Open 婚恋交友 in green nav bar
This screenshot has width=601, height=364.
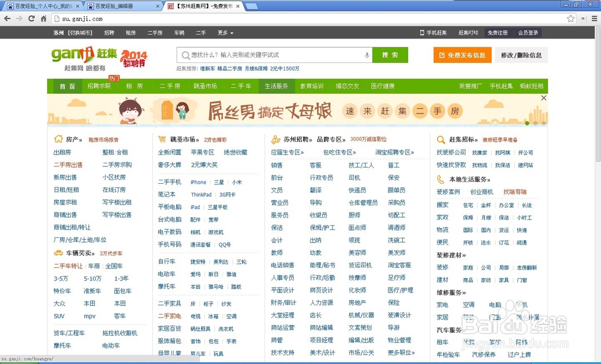[x=347, y=86]
